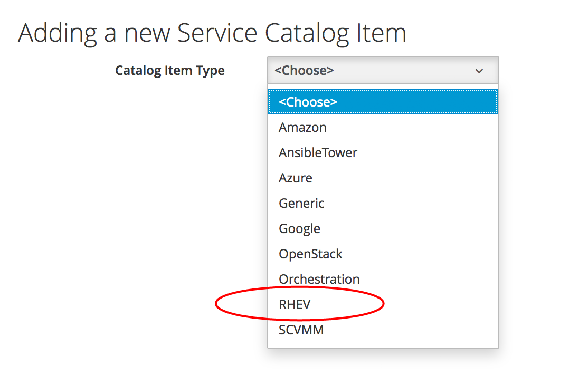Click the Catalog Item Type label

[169, 71]
